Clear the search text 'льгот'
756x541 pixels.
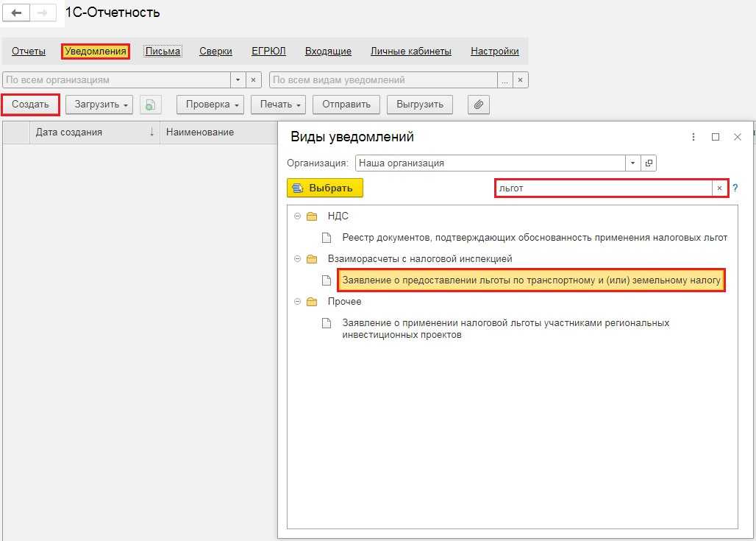[719, 188]
